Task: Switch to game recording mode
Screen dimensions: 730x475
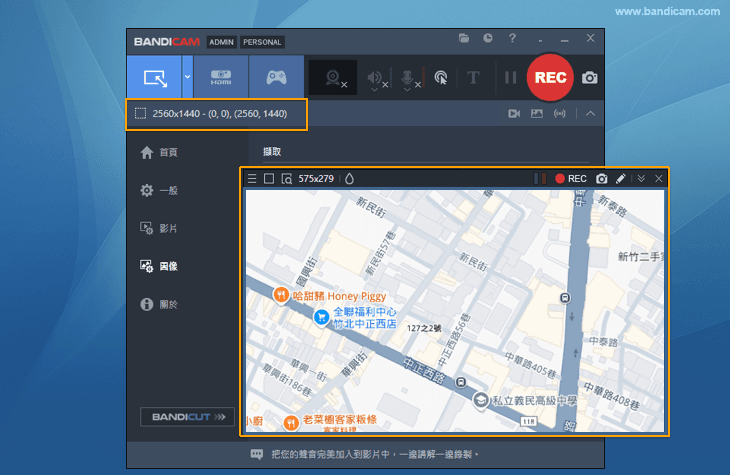Action: [x=275, y=77]
